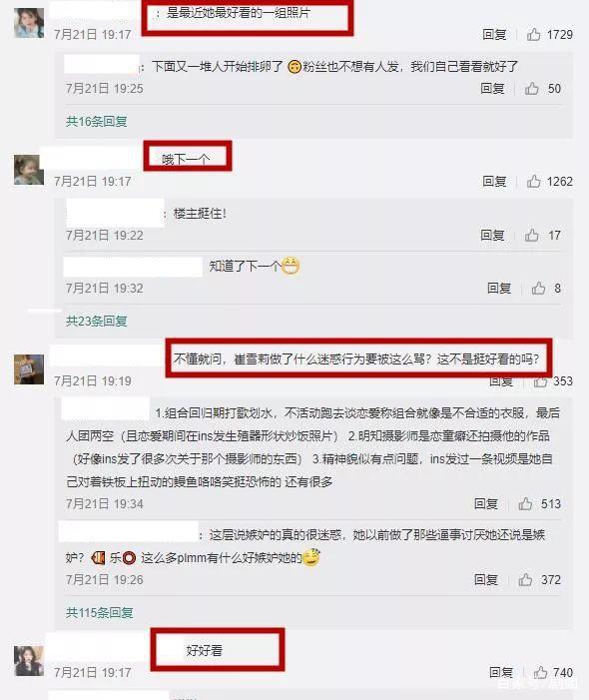The image size is (589, 700).
Task: Tap thumbs-up on the 楼主挺住 reply
Action: pyautogui.click(x=531, y=236)
